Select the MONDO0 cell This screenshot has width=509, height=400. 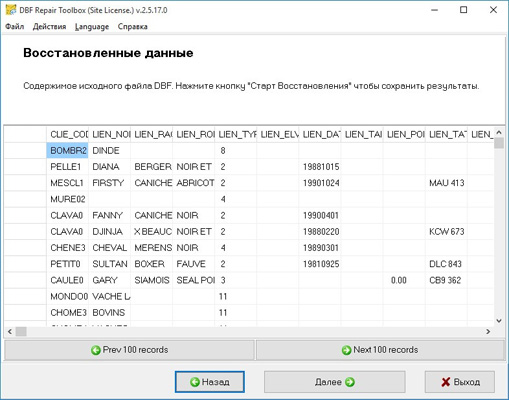coord(67,297)
